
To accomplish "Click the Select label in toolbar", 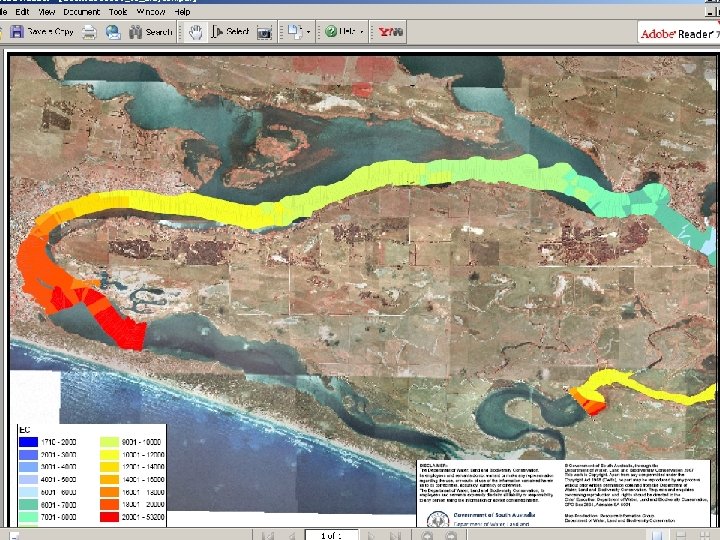I will (237, 31).
